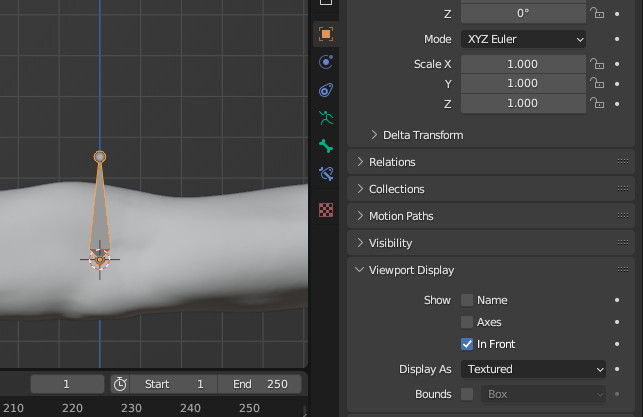This screenshot has width=643, height=417.
Task: Lock the Rotation Z value
Action: [597, 13]
